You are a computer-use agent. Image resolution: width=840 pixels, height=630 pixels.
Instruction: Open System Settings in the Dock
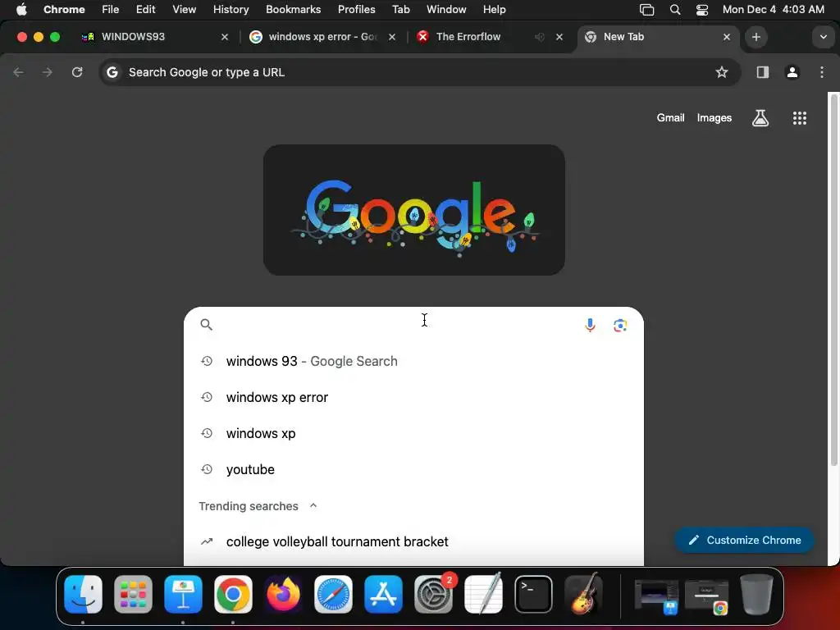[x=433, y=594]
